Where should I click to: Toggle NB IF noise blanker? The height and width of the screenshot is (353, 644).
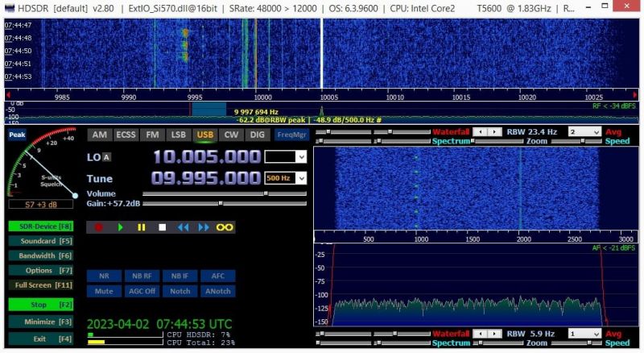click(180, 276)
